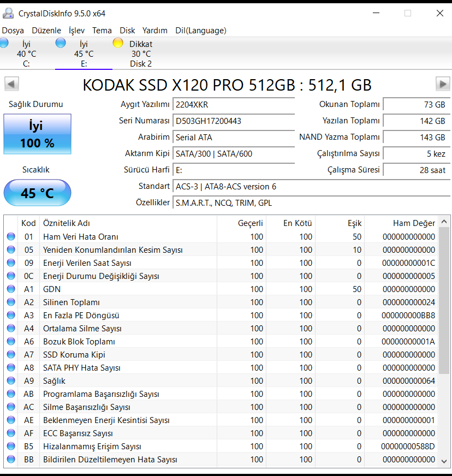Click the status dot for Ham Veri Hata Oranı
The width and height of the screenshot is (452, 476).
tap(11, 236)
